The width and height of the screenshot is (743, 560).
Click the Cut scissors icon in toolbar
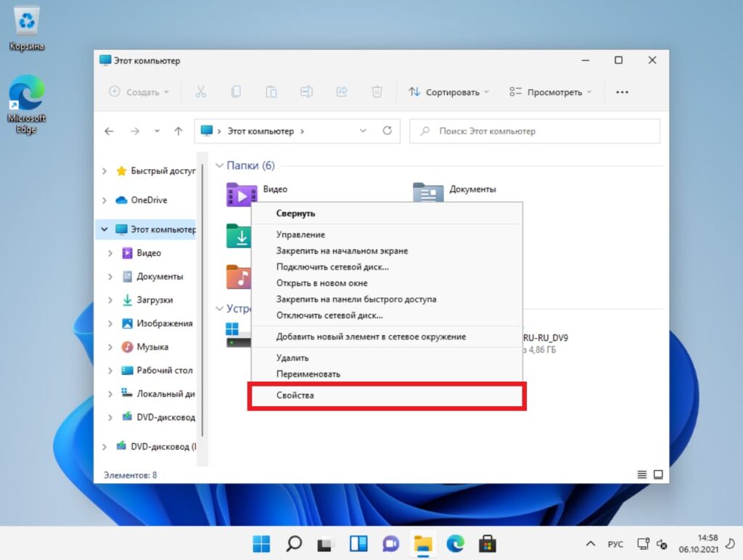201,92
